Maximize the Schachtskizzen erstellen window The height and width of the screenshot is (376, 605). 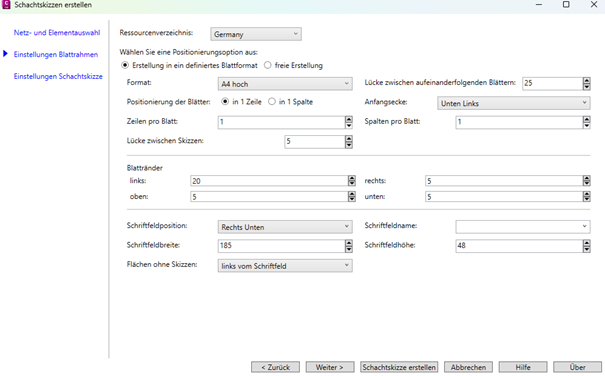566,5
